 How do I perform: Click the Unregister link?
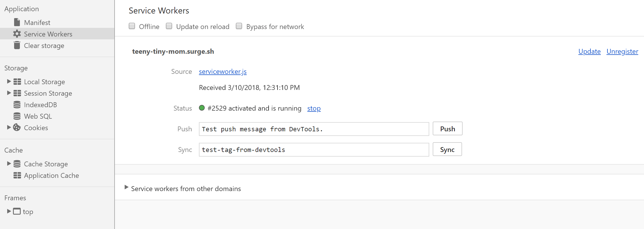tap(622, 51)
